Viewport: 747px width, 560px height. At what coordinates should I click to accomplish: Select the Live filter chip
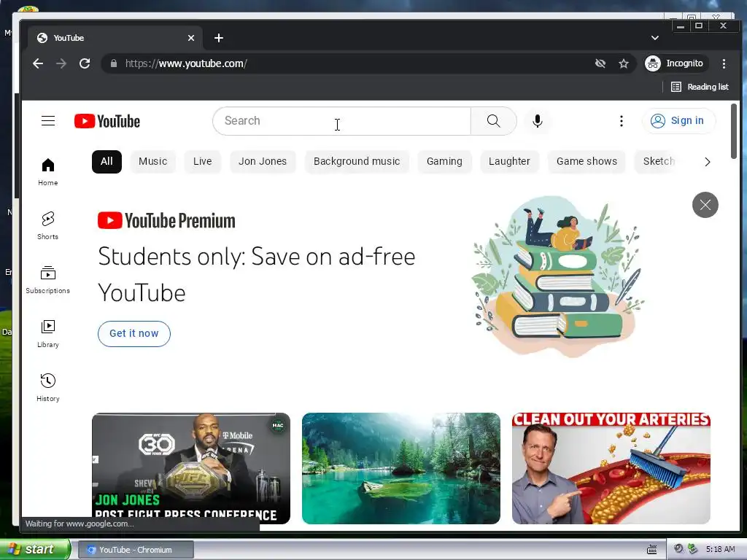203,161
